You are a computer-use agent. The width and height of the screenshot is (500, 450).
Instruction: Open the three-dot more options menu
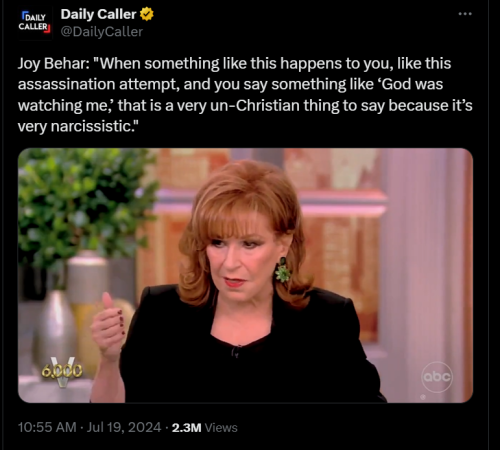coord(465,14)
